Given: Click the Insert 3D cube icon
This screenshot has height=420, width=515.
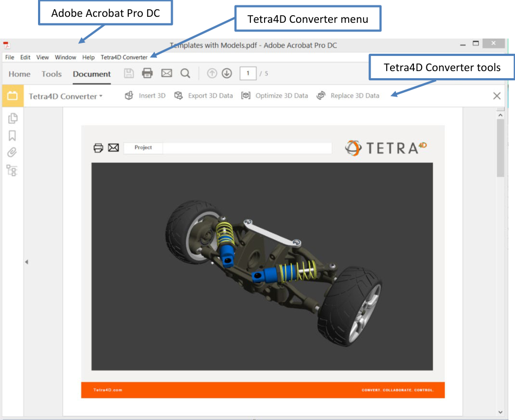Looking at the screenshot, I should [x=129, y=96].
